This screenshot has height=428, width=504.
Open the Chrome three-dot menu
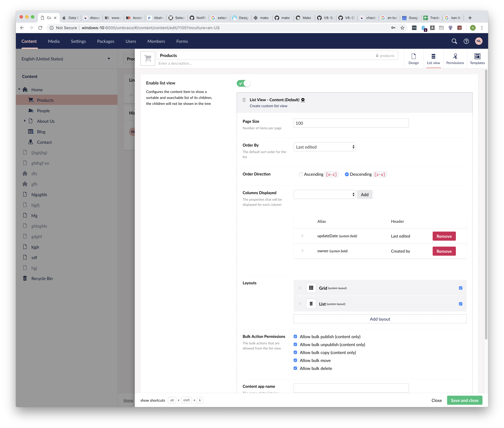[x=482, y=28]
